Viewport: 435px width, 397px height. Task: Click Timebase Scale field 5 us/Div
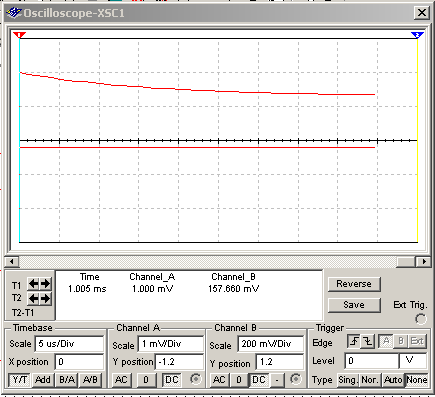click(69, 344)
